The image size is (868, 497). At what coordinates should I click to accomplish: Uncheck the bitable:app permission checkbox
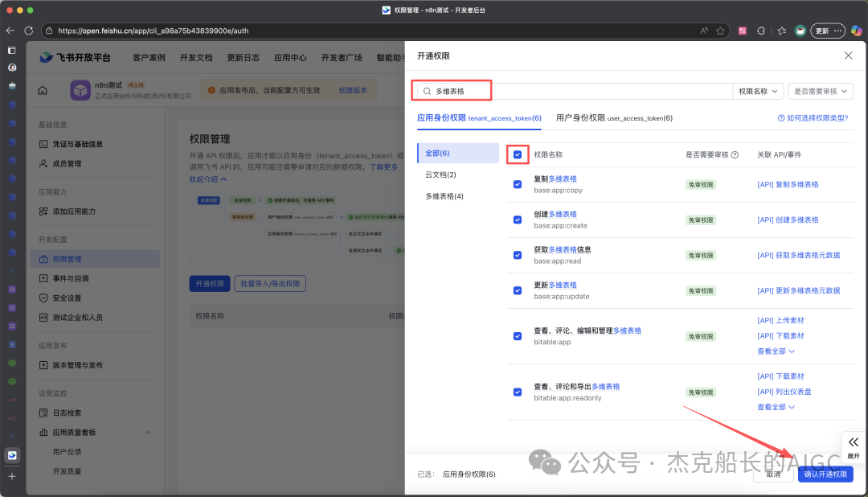click(518, 336)
